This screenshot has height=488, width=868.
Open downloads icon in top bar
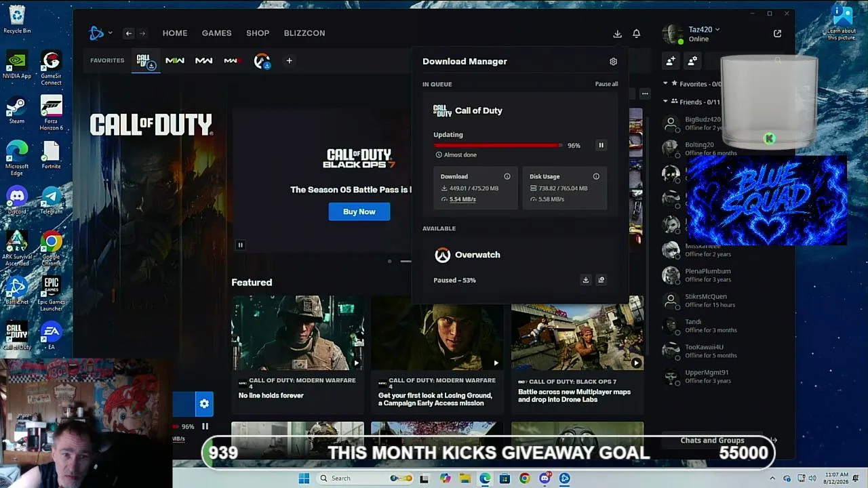click(x=617, y=33)
